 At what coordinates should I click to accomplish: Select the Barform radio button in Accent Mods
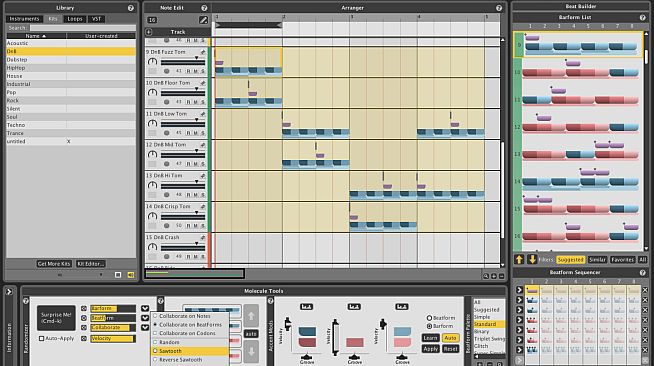tap(429, 326)
